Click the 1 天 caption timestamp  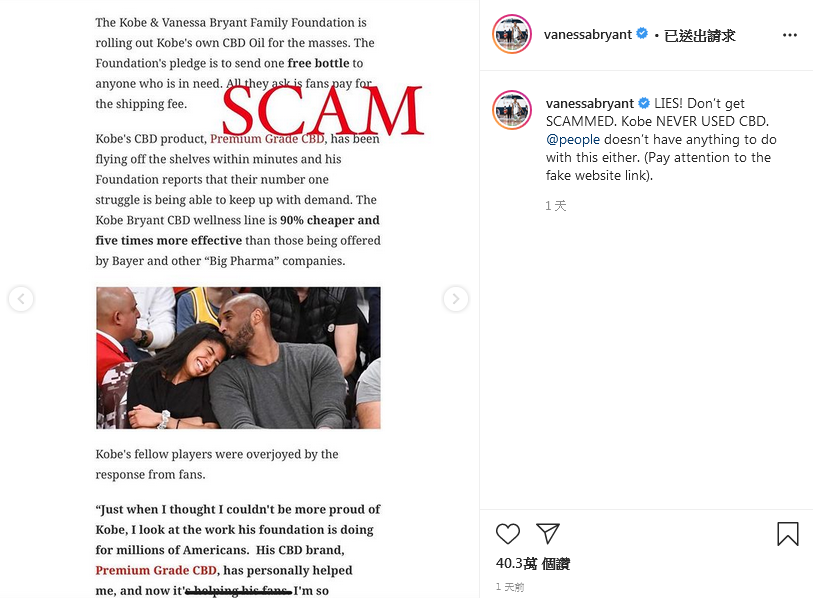(x=555, y=206)
